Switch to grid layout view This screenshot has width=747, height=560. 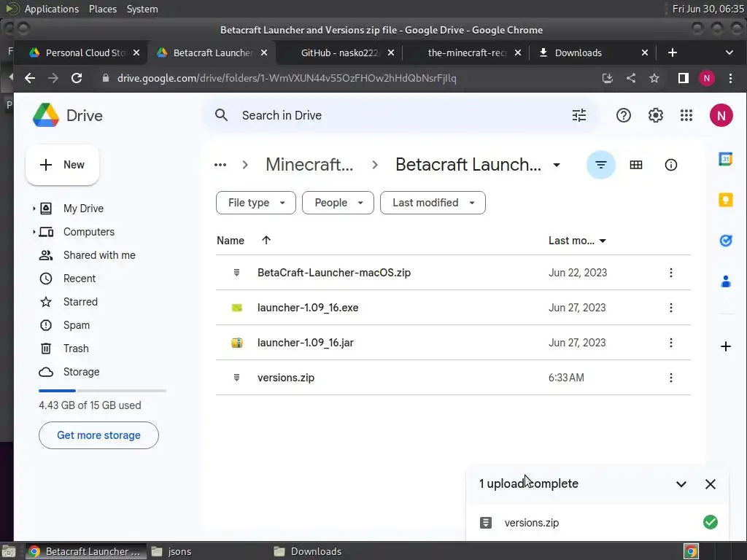pos(636,165)
